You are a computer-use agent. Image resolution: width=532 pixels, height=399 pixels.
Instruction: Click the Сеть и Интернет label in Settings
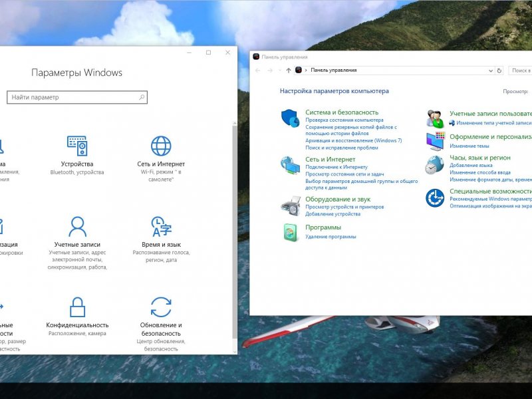click(x=161, y=164)
